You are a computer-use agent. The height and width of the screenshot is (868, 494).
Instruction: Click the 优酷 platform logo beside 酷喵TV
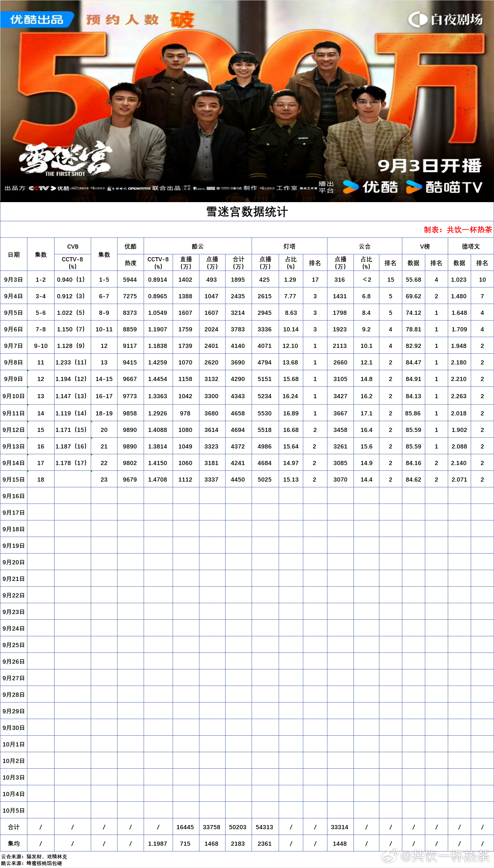370,187
